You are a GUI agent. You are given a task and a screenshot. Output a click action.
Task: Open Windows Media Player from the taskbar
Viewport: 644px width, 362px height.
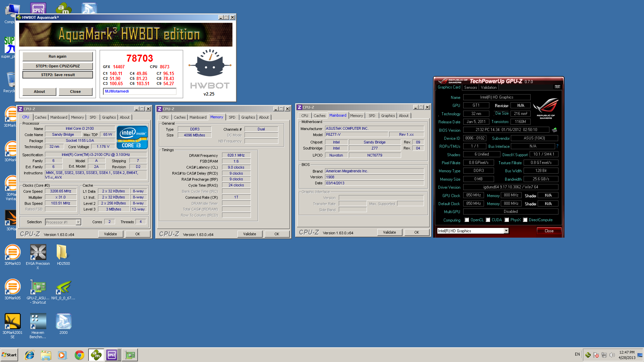coord(62,355)
